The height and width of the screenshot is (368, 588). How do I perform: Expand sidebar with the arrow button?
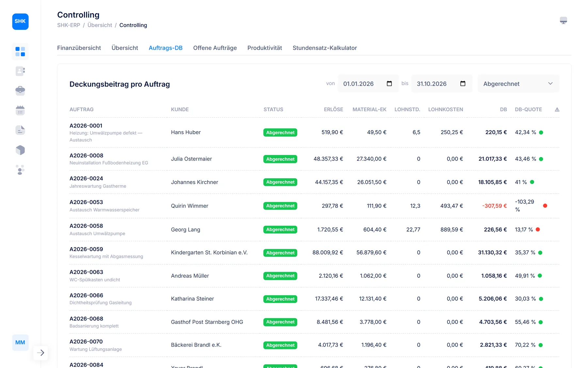[41, 353]
